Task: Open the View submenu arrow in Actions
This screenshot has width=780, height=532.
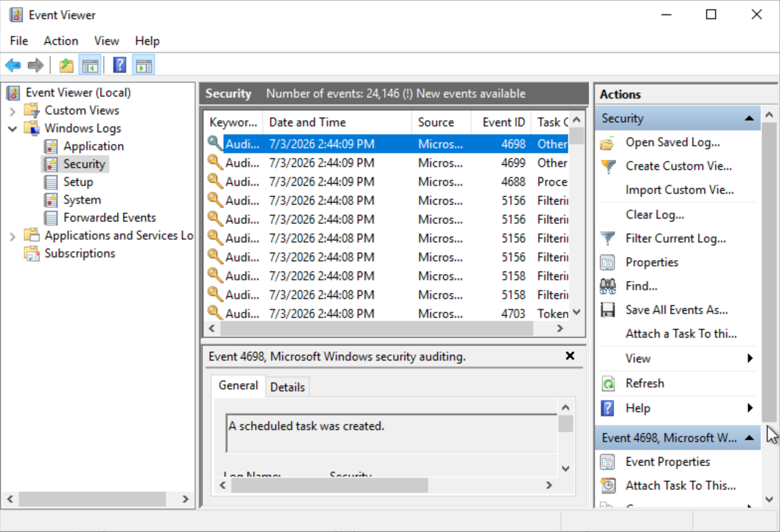Action: click(750, 359)
